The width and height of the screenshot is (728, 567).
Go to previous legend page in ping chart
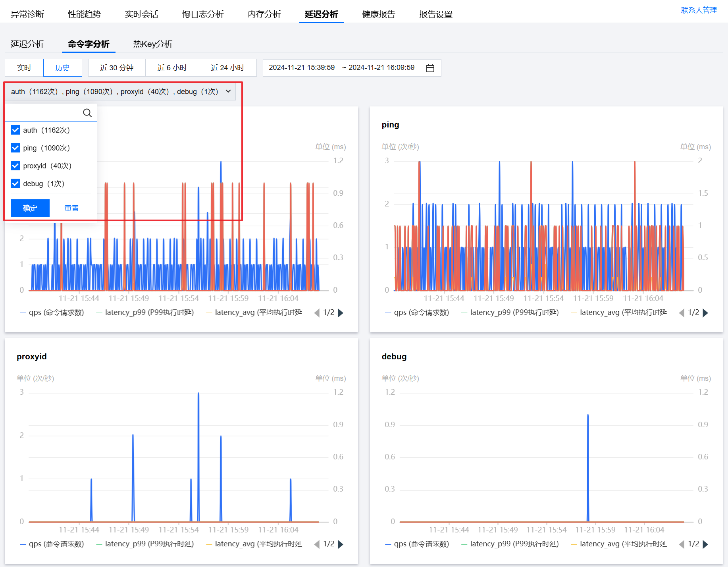pyautogui.click(x=682, y=313)
